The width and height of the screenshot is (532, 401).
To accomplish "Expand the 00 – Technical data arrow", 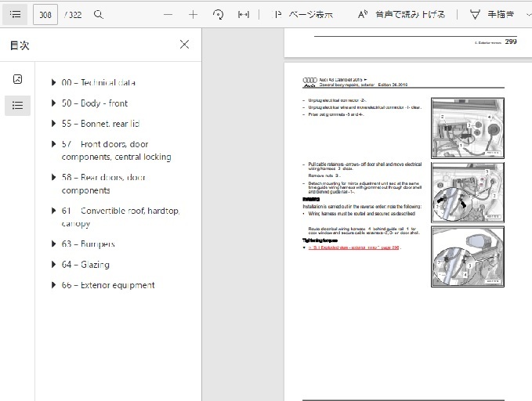I will click(53, 82).
